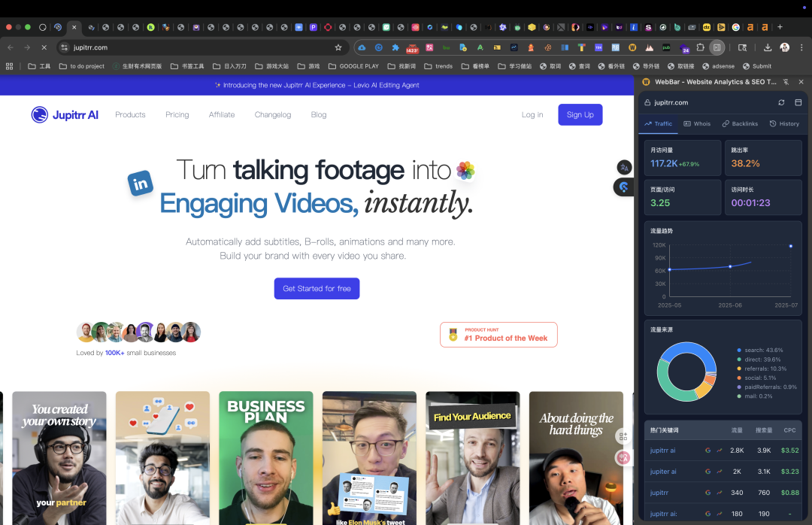Open the 'About doing the hard things' thumbnail
The height and width of the screenshot is (525, 812).
[577, 458]
